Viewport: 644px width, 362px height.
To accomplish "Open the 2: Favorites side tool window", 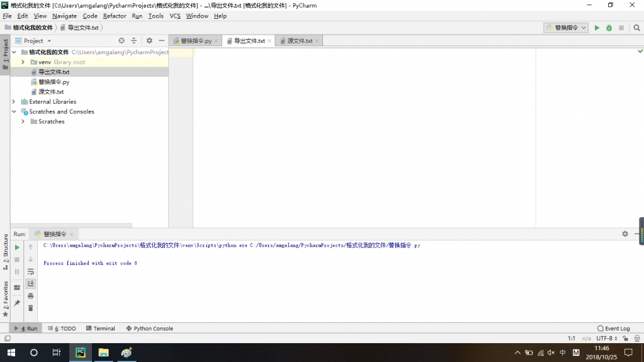I will 5,298.
